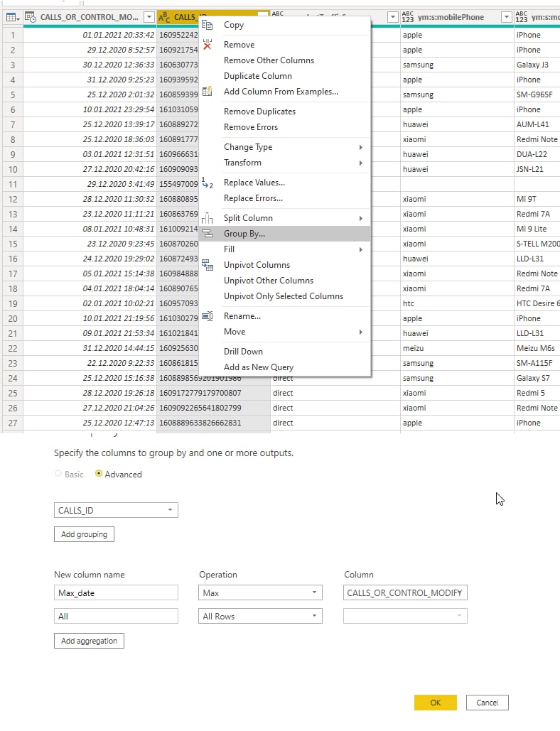560x731 pixels.
Task: Open filter dropdown for CALLS_OR_CONTROL_MO column
Action: point(149,17)
